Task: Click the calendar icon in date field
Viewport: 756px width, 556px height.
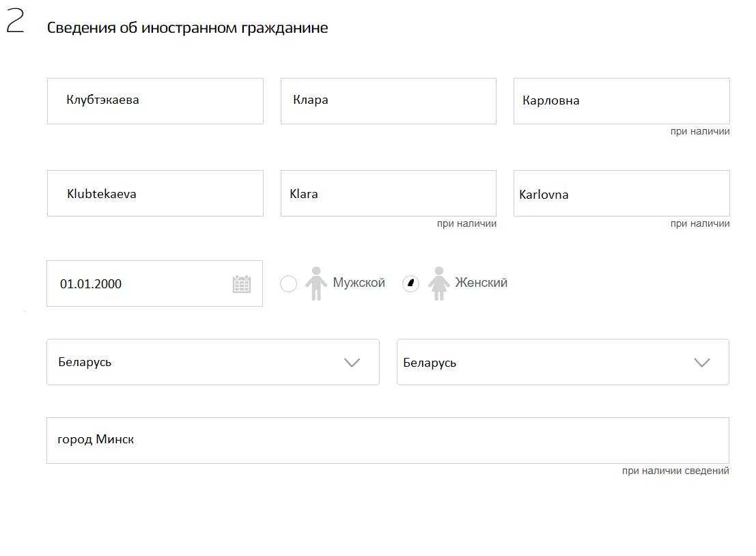Action: coord(242,284)
